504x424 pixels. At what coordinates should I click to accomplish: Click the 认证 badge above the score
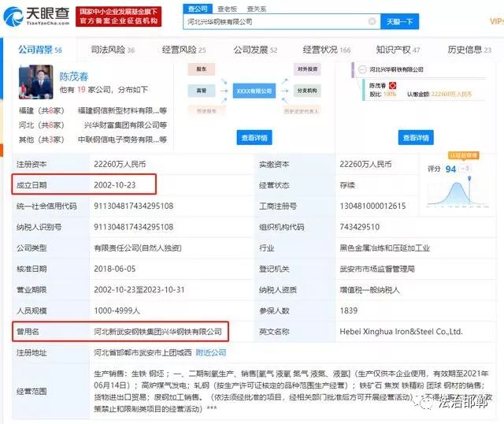464,155
